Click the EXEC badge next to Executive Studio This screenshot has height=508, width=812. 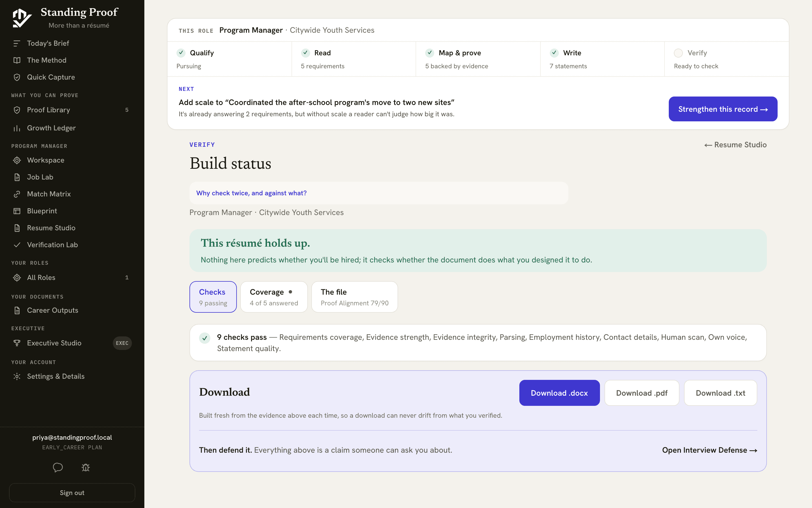click(122, 343)
